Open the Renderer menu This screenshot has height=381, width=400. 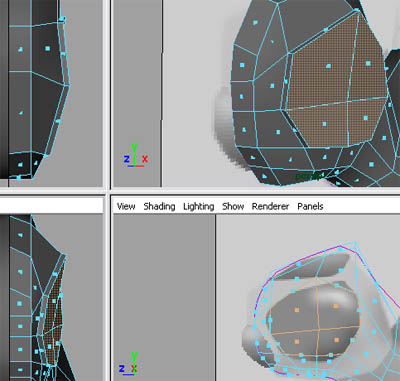click(270, 206)
